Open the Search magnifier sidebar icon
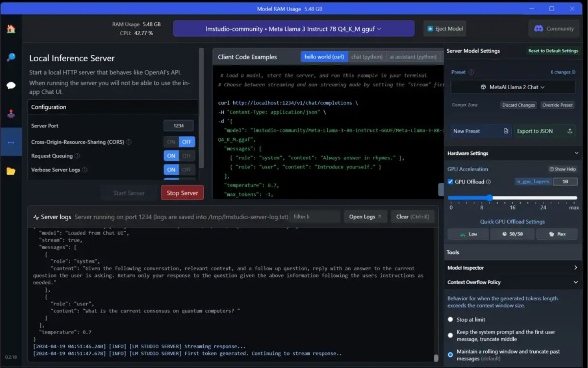The width and height of the screenshot is (588, 368). pos(11,57)
